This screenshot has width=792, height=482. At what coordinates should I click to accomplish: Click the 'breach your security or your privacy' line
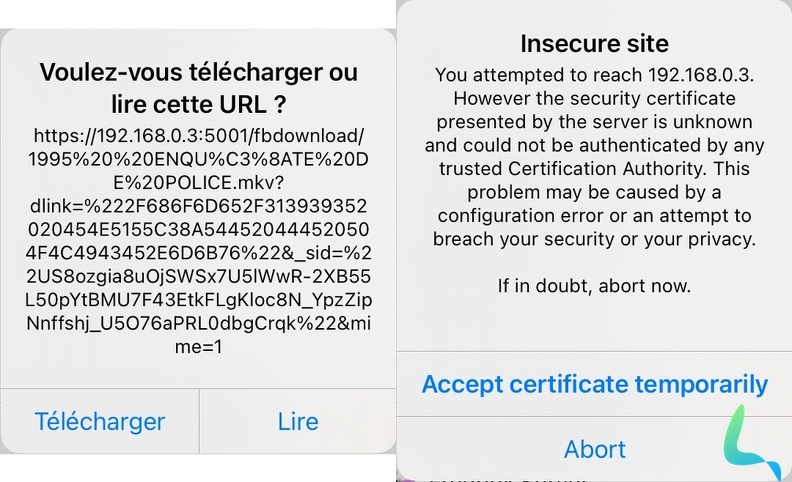coord(594,239)
